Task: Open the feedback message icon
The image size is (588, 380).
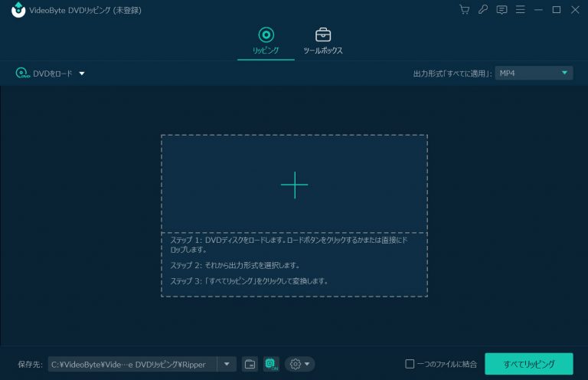Action: pyautogui.click(x=501, y=10)
